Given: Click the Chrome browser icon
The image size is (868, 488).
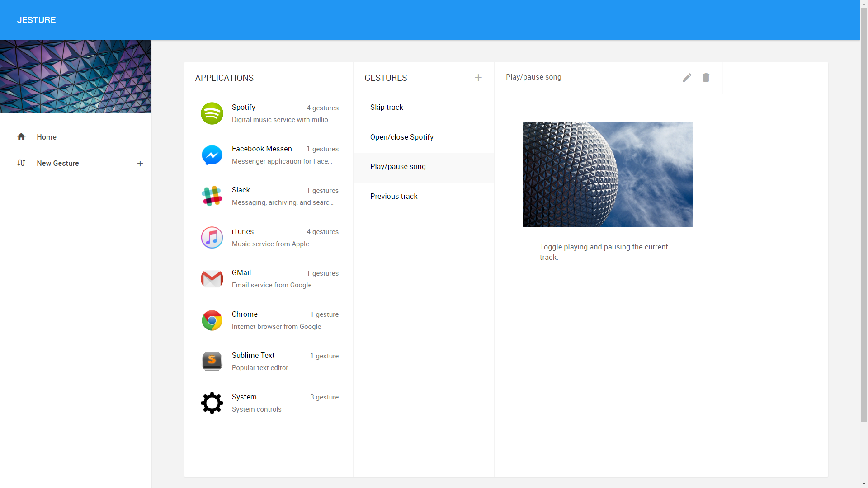Looking at the screenshot, I should point(212,320).
